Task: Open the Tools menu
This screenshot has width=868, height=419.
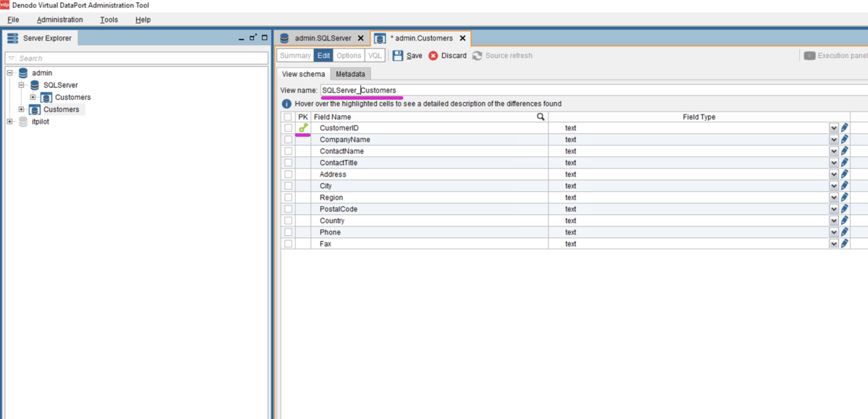Action: [x=109, y=20]
